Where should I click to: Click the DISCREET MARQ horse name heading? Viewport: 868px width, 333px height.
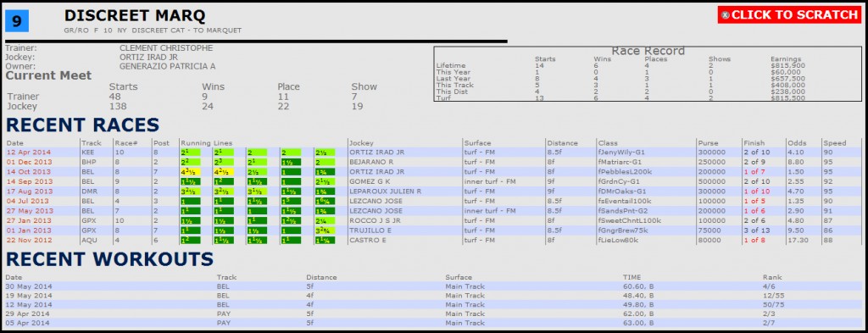pos(135,16)
